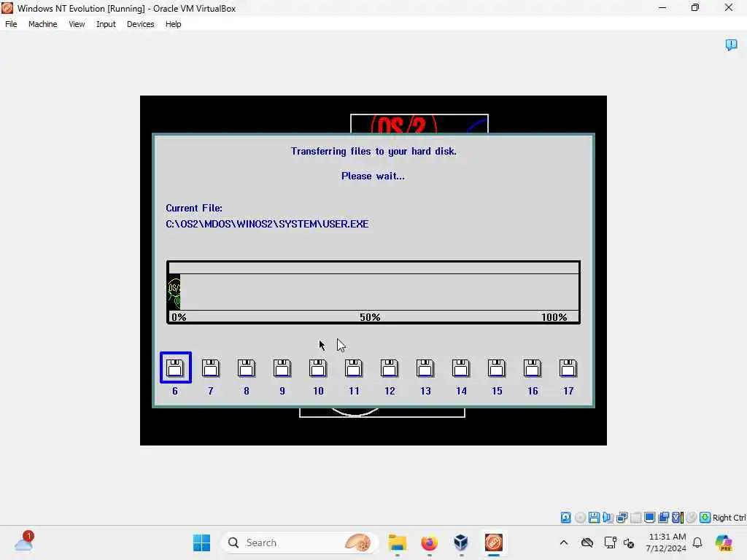747x560 pixels.
Task: Click the VirtualBox notification center icon
Action: click(x=731, y=44)
